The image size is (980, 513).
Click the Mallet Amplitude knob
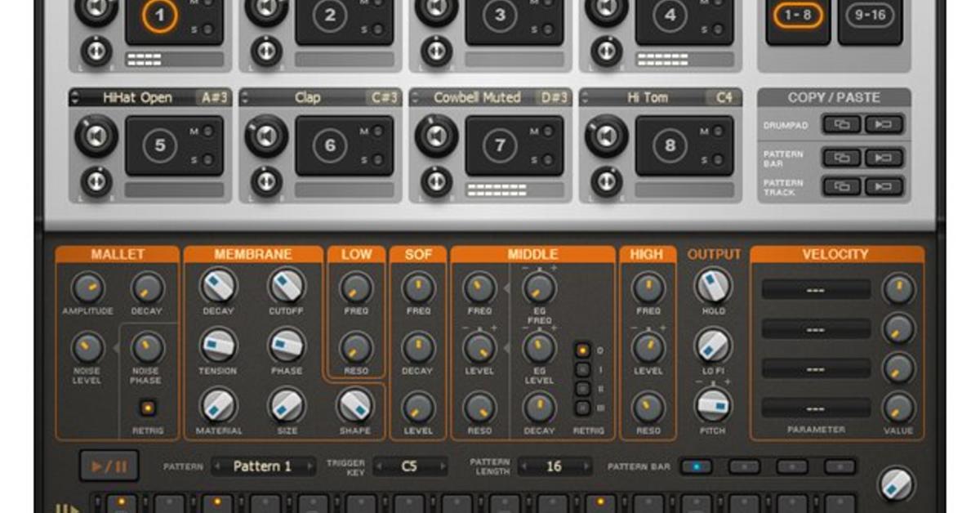[x=87, y=288]
